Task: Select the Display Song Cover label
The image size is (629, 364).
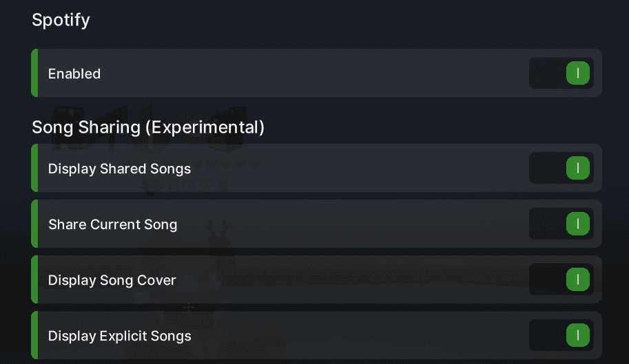Action: (112, 280)
